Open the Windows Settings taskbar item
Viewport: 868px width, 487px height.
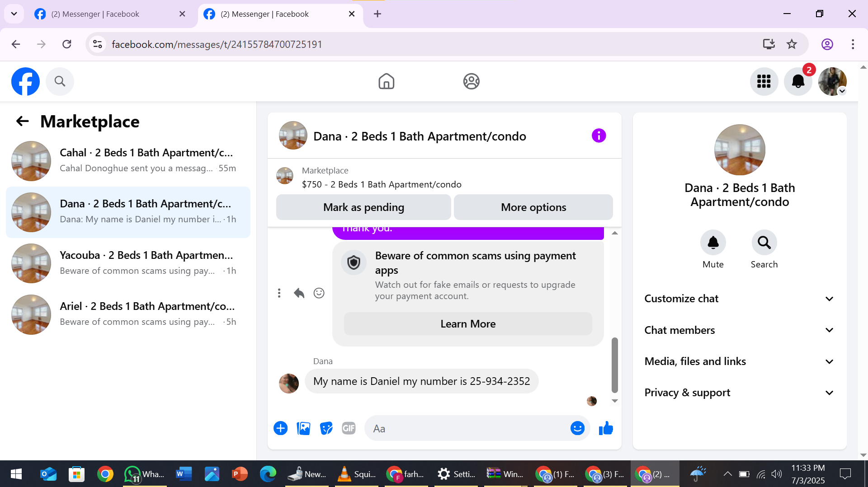pos(457,474)
